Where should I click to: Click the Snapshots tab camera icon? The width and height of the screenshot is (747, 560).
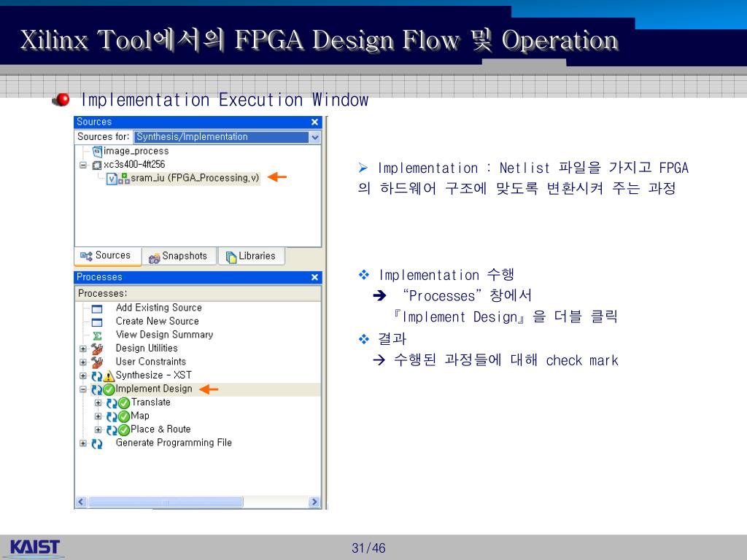pos(155,257)
